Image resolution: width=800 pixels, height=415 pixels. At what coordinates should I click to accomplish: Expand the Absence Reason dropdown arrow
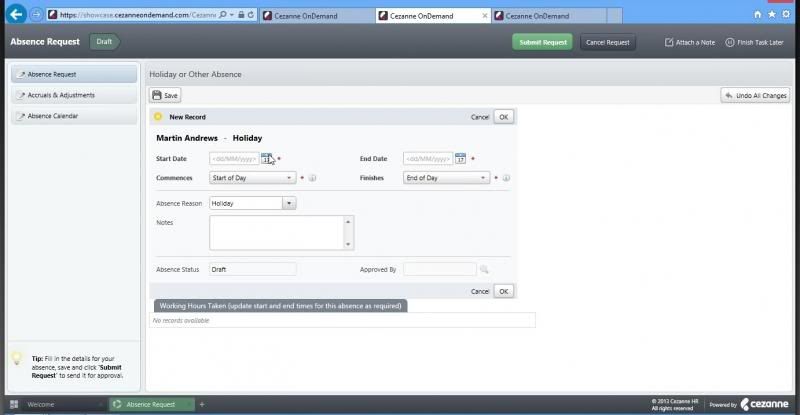coord(289,203)
